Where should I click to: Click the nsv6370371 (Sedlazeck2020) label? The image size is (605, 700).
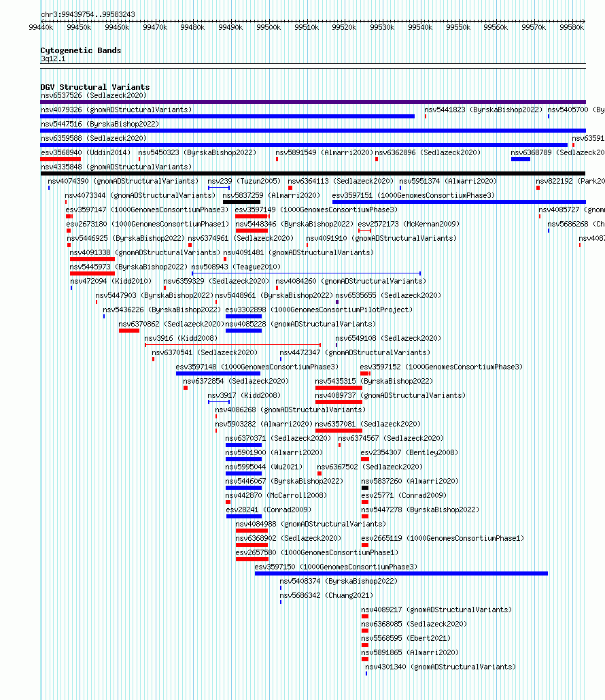[x=278, y=438]
